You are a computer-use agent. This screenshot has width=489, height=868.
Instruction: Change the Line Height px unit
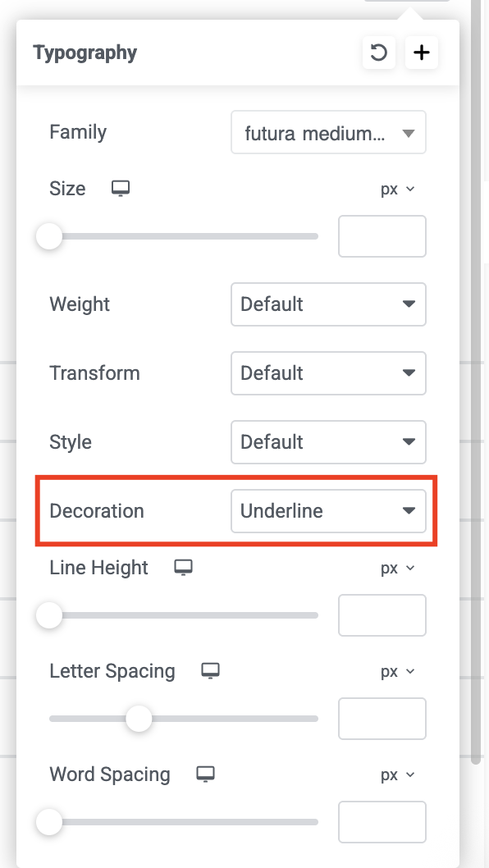[x=398, y=568]
